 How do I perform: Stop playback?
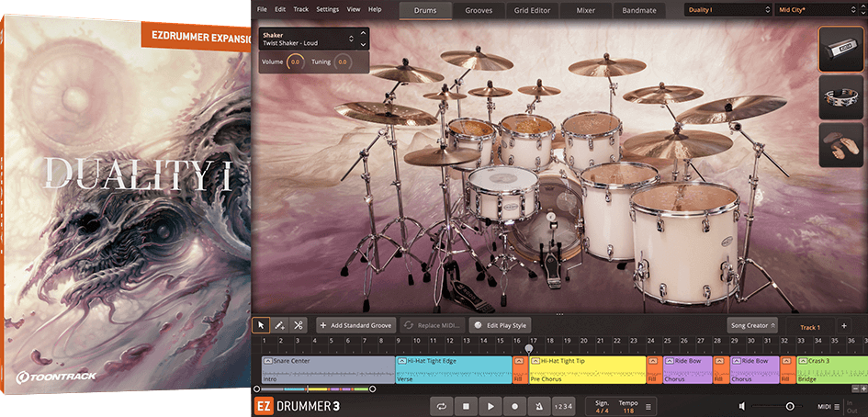click(x=466, y=407)
